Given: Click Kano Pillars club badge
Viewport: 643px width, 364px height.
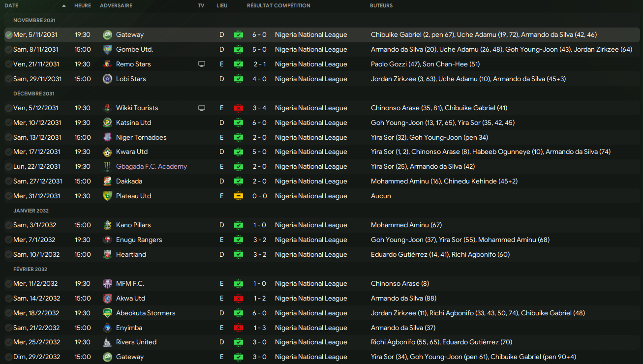Looking at the screenshot, I should pyautogui.click(x=107, y=225).
